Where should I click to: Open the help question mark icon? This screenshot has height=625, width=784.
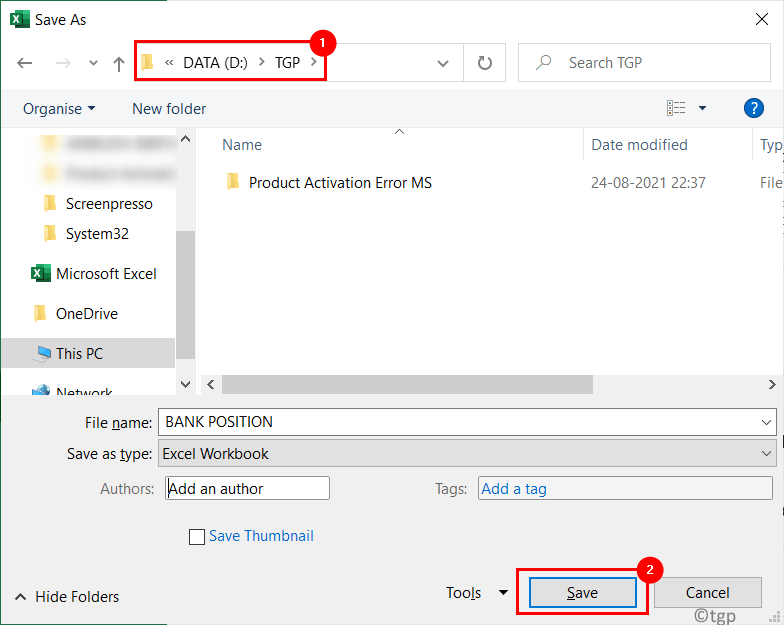753,108
